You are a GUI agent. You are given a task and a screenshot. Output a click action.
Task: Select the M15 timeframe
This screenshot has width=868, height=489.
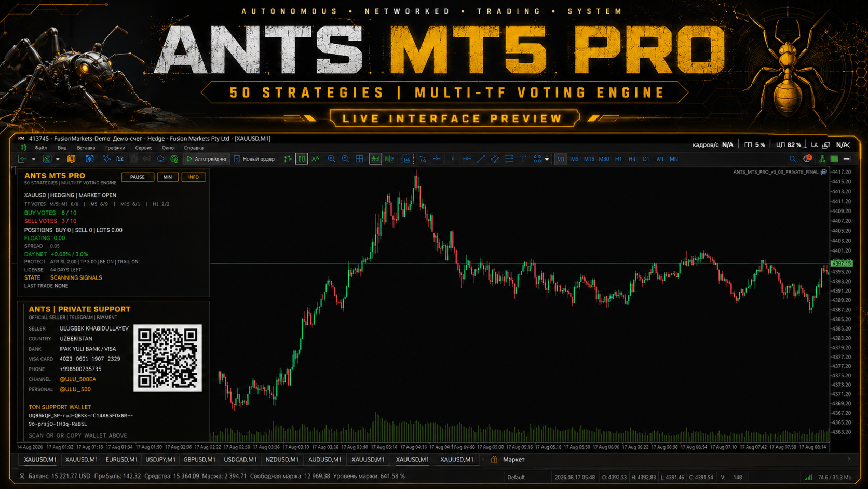coord(589,159)
